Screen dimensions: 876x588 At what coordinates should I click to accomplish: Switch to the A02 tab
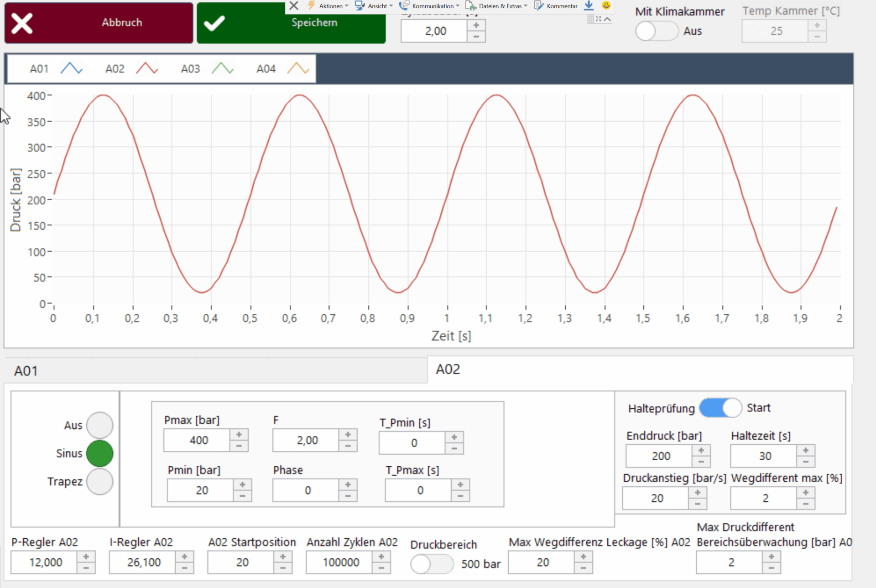[448, 369]
